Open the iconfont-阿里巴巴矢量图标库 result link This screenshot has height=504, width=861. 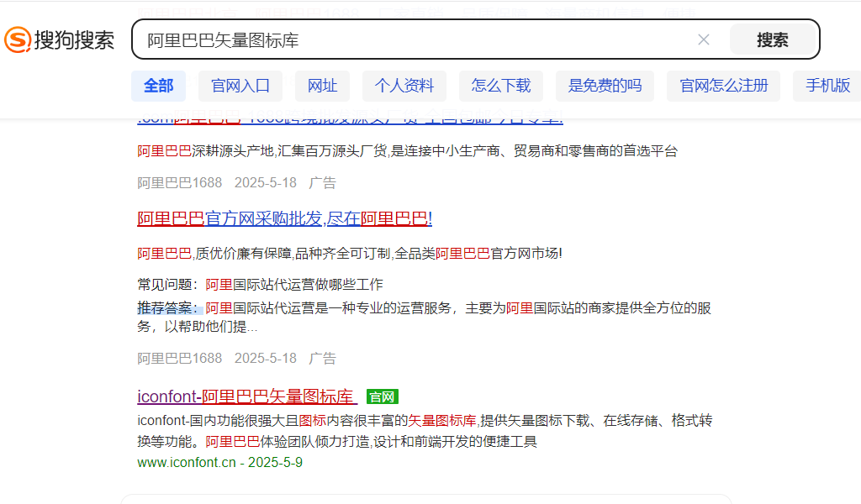246,396
